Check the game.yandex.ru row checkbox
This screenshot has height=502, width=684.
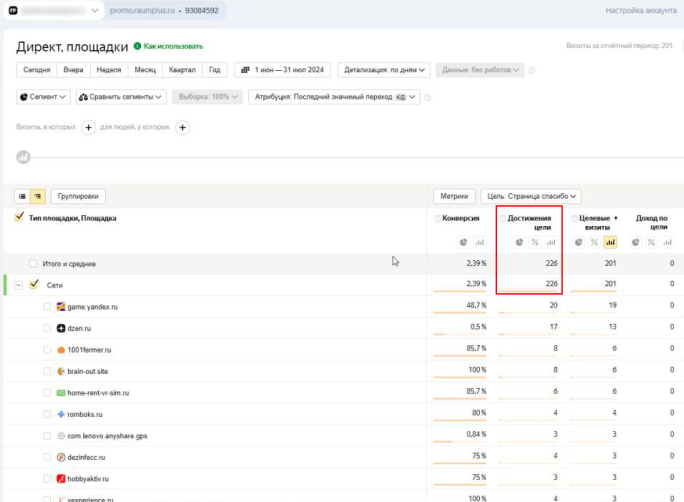point(47,306)
